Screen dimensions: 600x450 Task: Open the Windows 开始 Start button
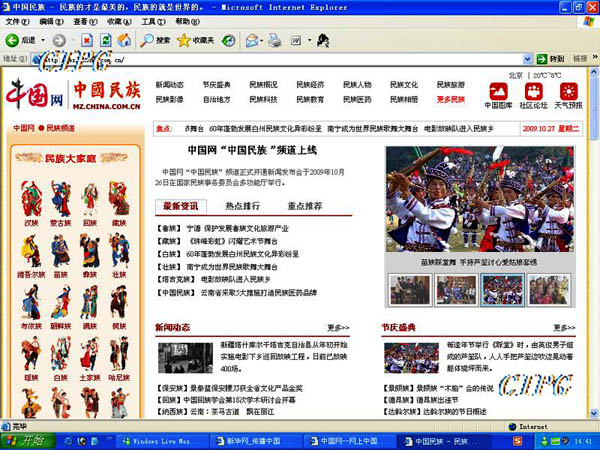[x=28, y=441]
